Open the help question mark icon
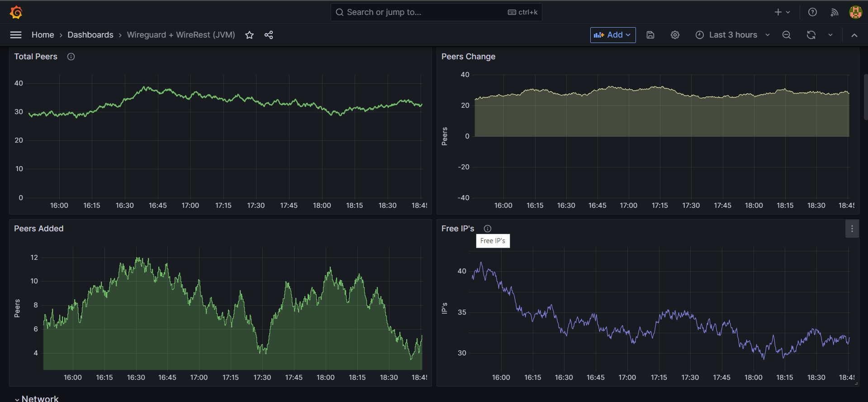The height and width of the screenshot is (402, 868). tap(812, 12)
